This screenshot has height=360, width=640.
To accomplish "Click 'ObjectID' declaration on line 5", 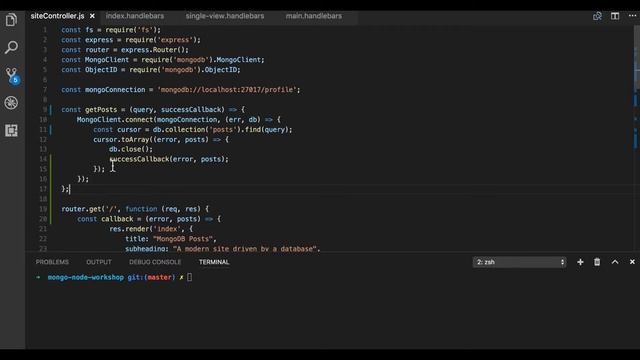I will pyautogui.click(x=101, y=70).
